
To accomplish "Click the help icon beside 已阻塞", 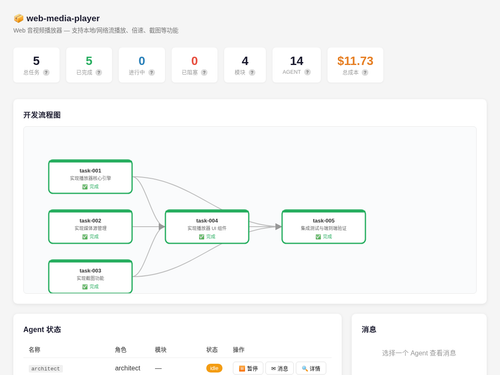I will 204,72.
